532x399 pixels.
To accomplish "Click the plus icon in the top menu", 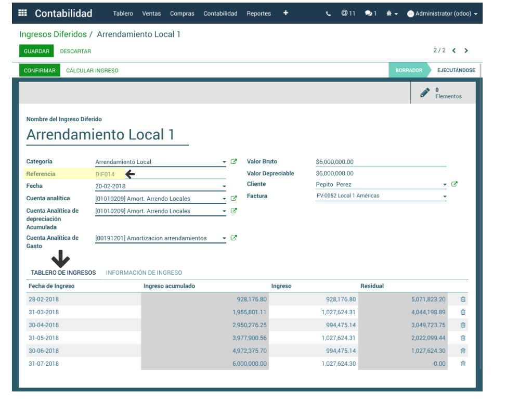I will pyautogui.click(x=286, y=13).
